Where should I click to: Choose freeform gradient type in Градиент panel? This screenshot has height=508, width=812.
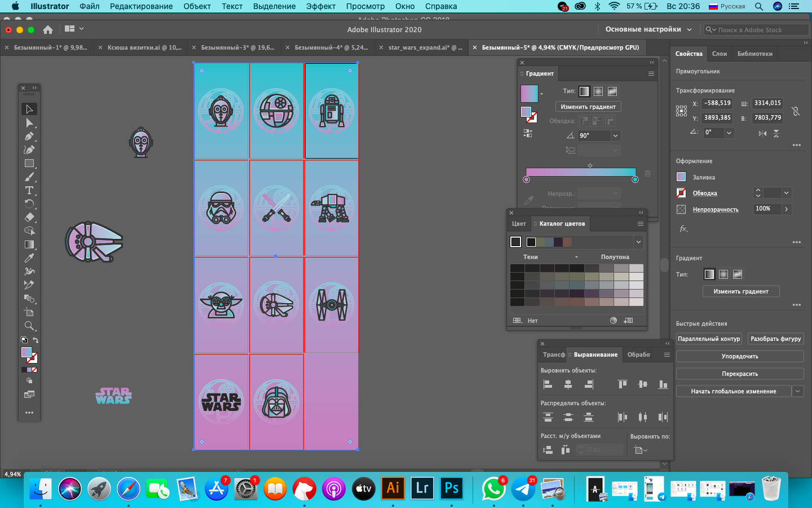click(x=612, y=91)
